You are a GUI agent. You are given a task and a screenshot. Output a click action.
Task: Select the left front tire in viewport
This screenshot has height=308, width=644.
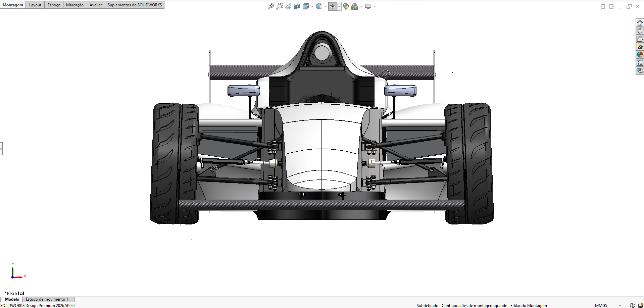[x=174, y=163]
